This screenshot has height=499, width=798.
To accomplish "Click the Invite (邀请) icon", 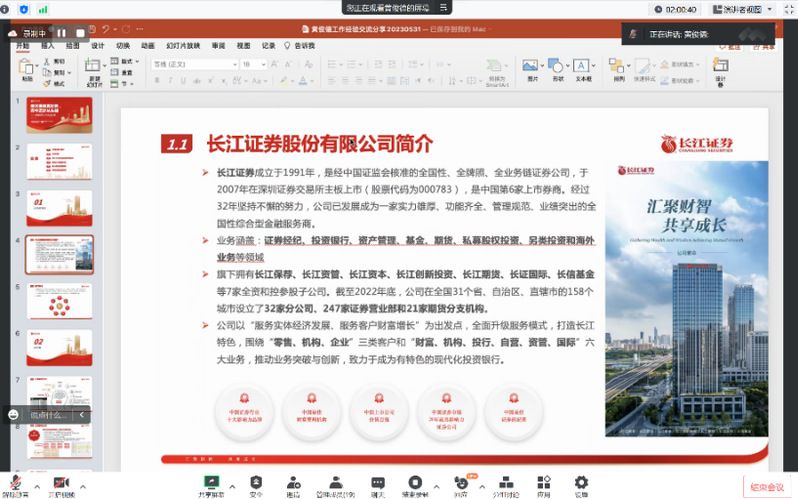I will click(293, 484).
